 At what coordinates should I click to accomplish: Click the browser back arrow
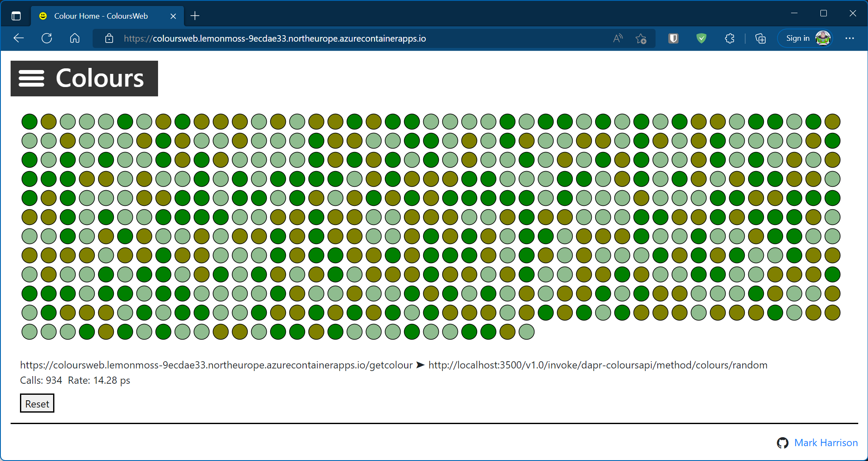click(x=19, y=39)
